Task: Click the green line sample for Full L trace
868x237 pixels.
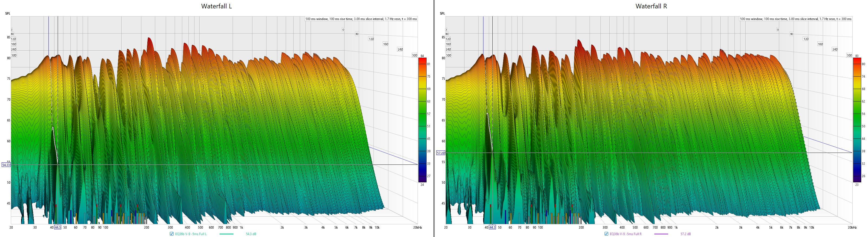Action: (226, 234)
